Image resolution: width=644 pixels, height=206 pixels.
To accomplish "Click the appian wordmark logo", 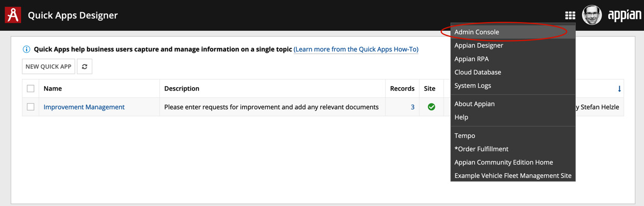I will 623,15.
